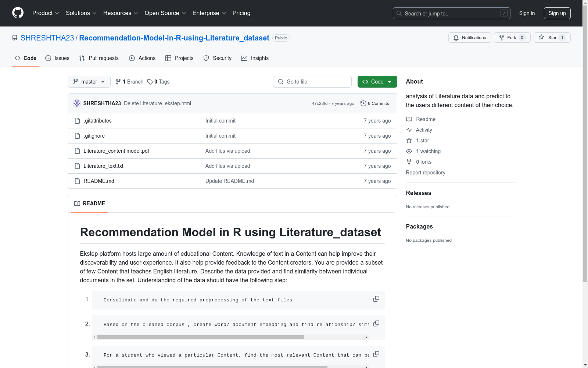Open the .gitattributes file

click(97, 121)
